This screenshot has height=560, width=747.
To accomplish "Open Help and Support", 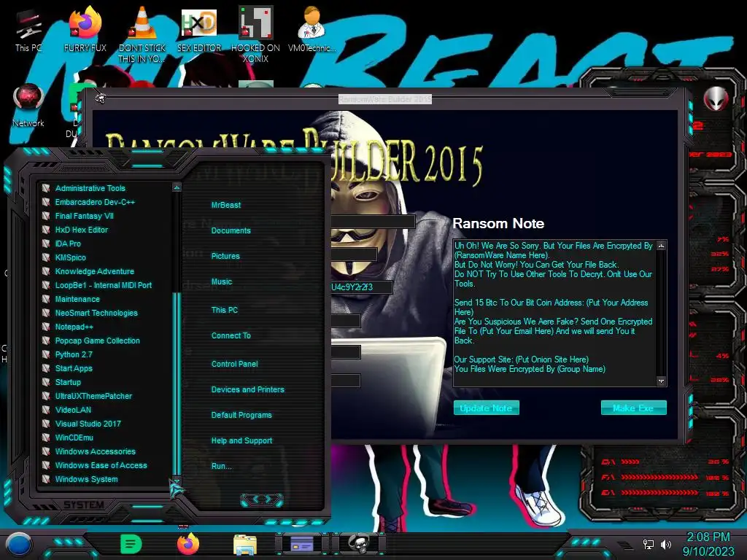I will click(241, 440).
